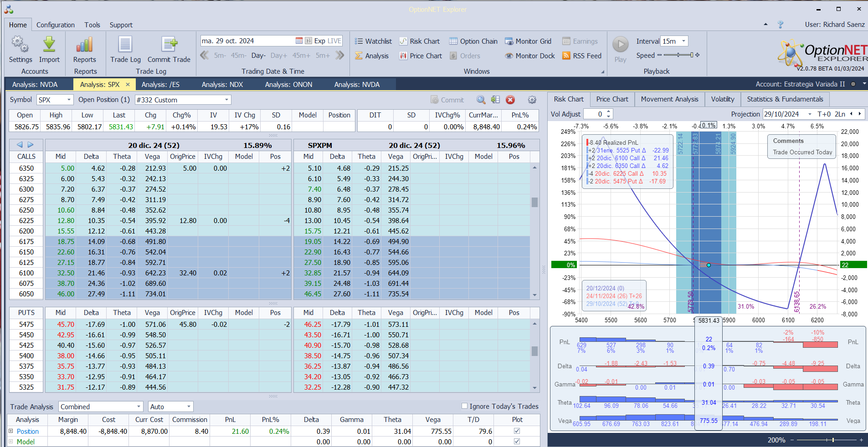Toggle Plot checkbox for Position row
Image resolution: width=868 pixels, height=447 pixels.
(517, 431)
